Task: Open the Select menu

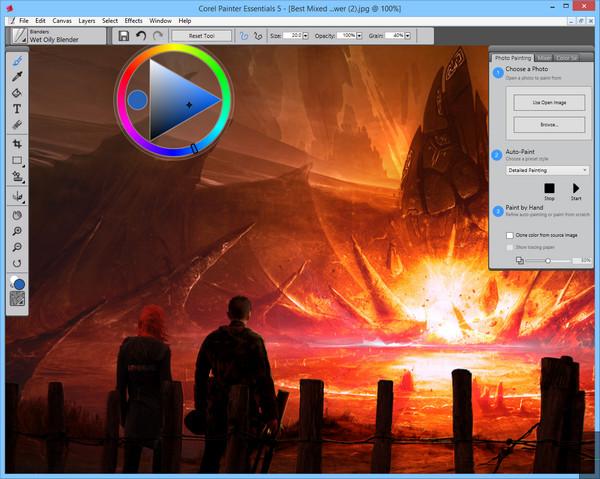Action: pos(110,21)
